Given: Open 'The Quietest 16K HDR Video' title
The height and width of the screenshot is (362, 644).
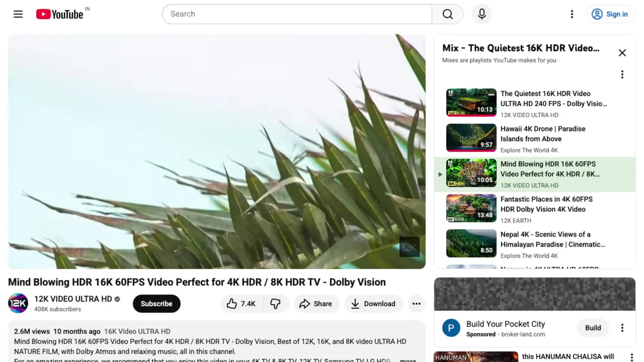Looking at the screenshot, I should tap(553, 99).
